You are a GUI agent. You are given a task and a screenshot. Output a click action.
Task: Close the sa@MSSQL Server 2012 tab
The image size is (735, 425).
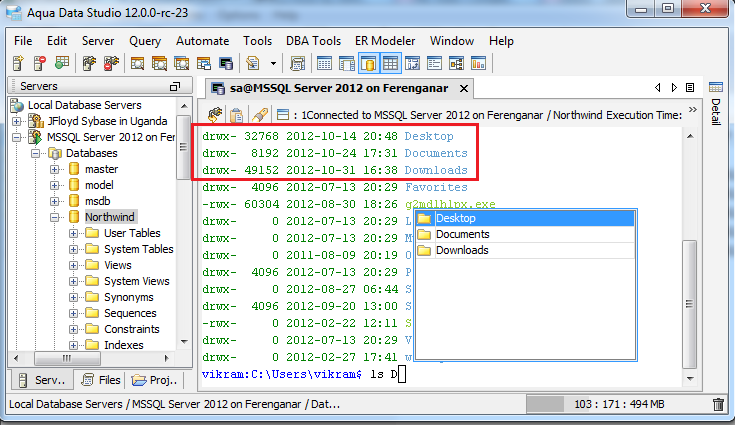click(x=464, y=88)
